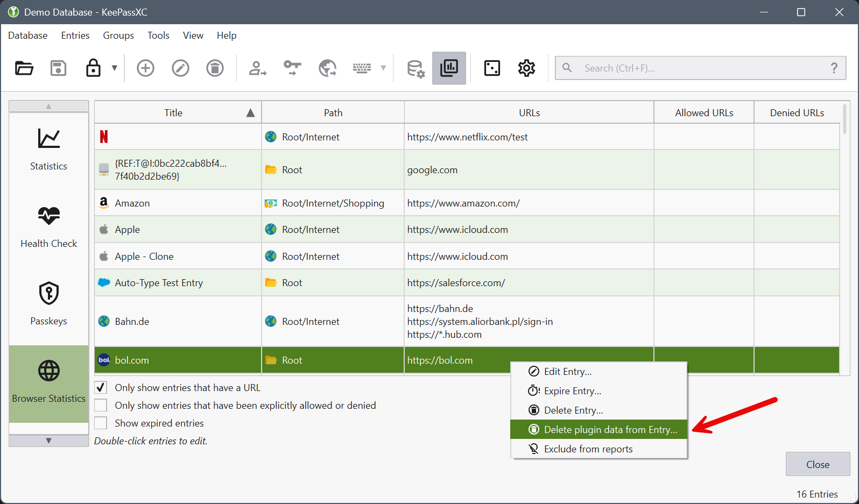859x504 pixels.
Task: Open database folder icon in toolbar
Action: tap(24, 68)
